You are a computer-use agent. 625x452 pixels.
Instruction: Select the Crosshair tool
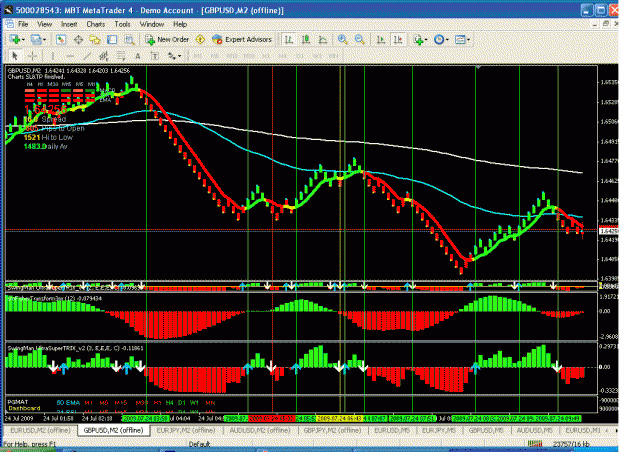click(32, 56)
